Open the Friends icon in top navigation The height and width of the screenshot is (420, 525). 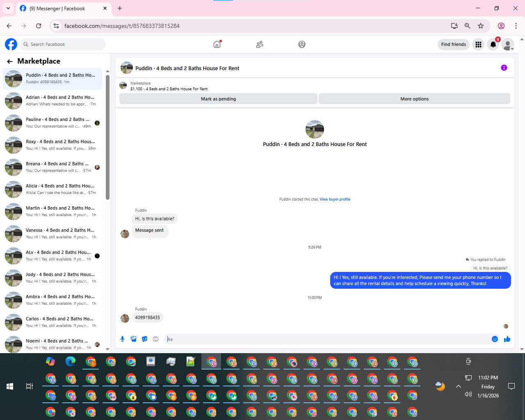click(259, 44)
